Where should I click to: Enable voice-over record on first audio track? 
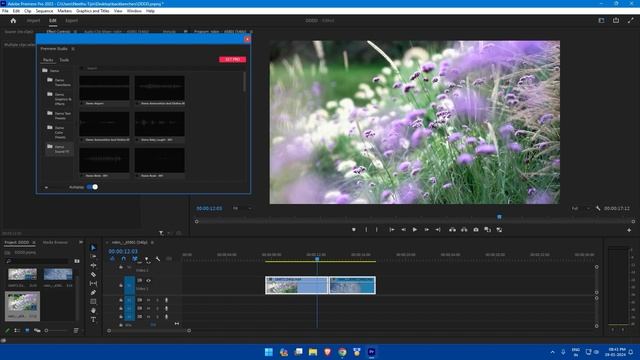167,300
